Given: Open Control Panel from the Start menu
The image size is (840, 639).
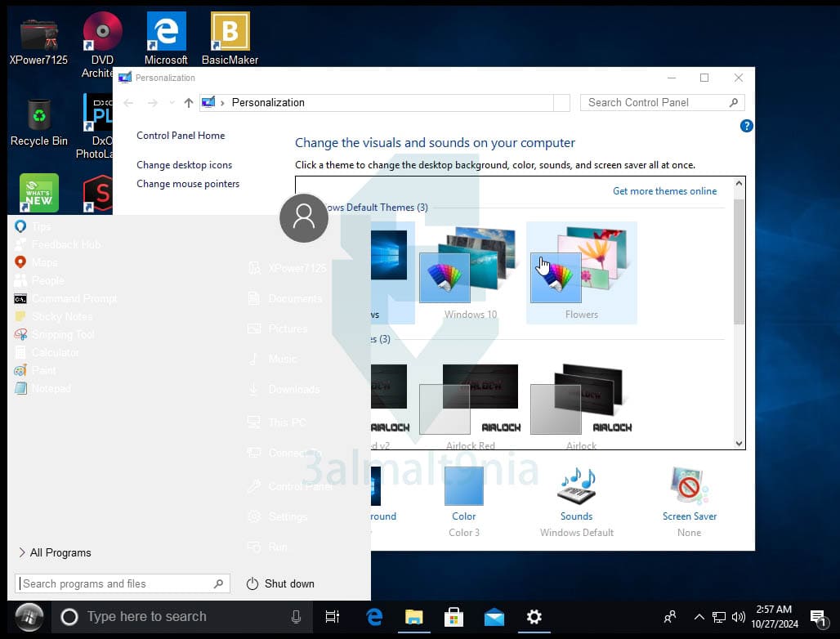Looking at the screenshot, I should 290,486.
